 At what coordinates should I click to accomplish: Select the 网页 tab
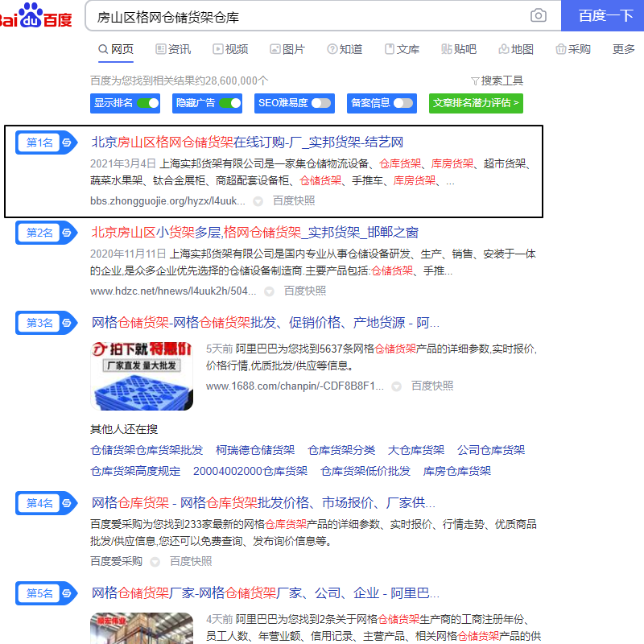tap(116, 49)
